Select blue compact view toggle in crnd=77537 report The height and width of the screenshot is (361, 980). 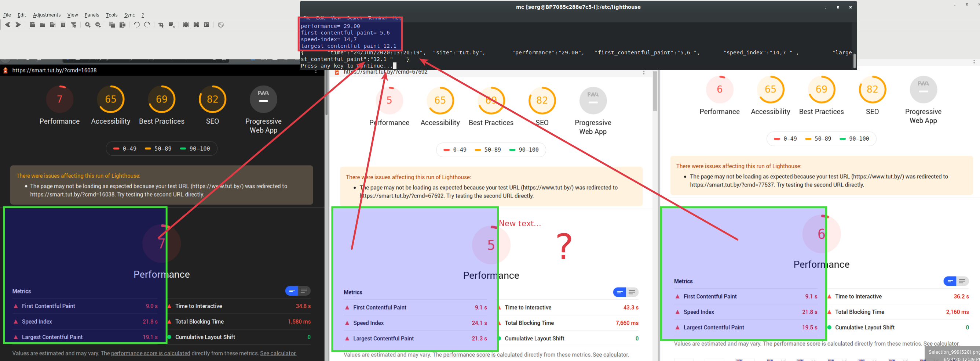(950, 281)
